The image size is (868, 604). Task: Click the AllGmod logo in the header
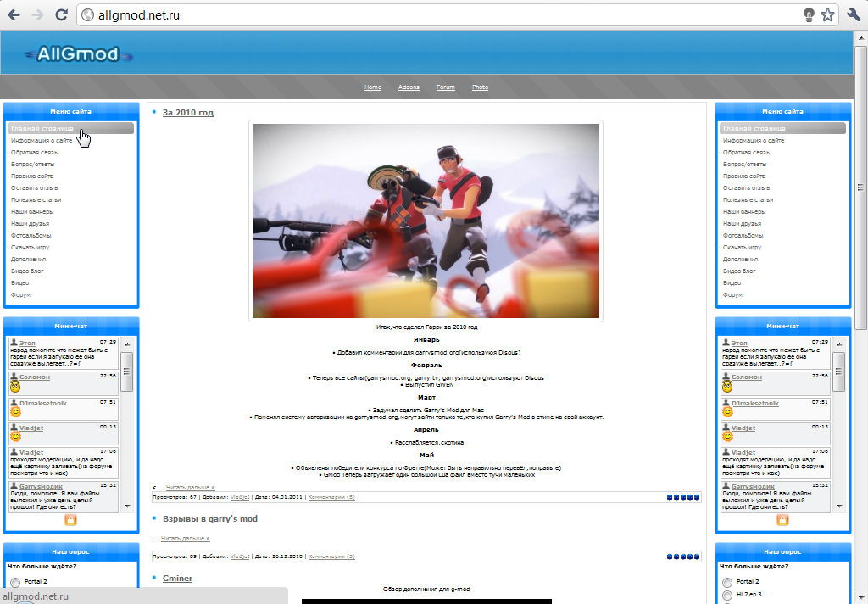77,53
